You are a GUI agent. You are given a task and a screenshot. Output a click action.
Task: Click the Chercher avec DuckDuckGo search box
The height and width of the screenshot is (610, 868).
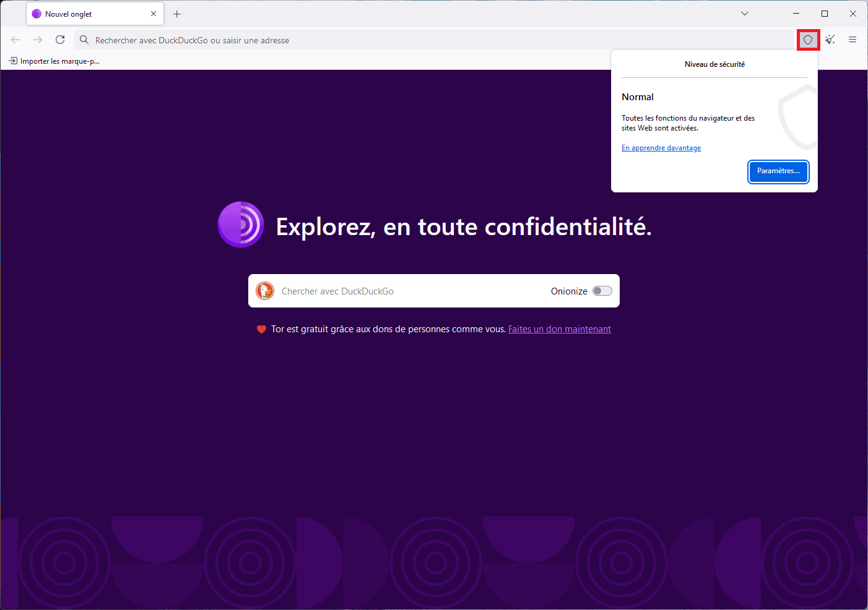pos(433,291)
